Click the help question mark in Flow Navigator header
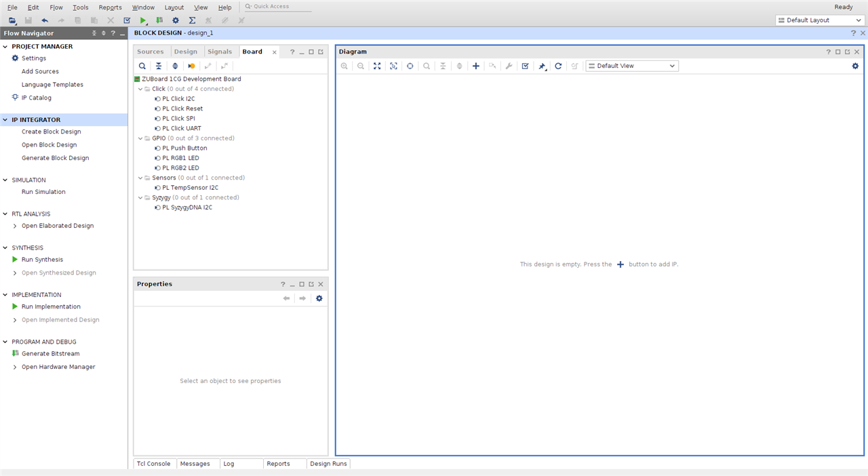The image size is (868, 476). (113, 33)
